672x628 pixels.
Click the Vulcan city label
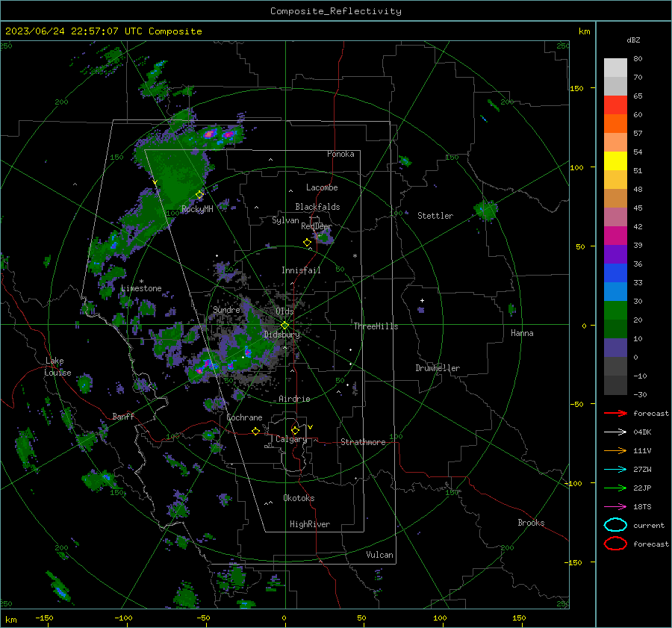(379, 555)
